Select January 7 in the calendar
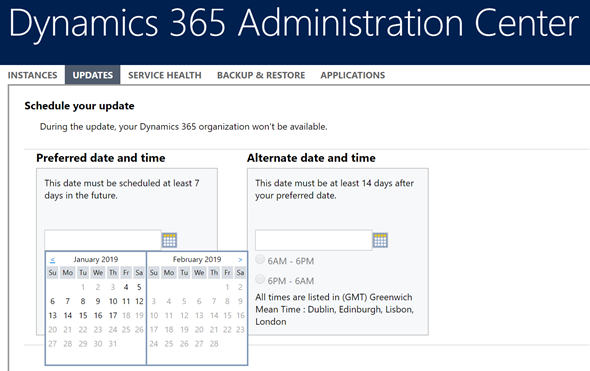590x371 pixels. [67, 301]
